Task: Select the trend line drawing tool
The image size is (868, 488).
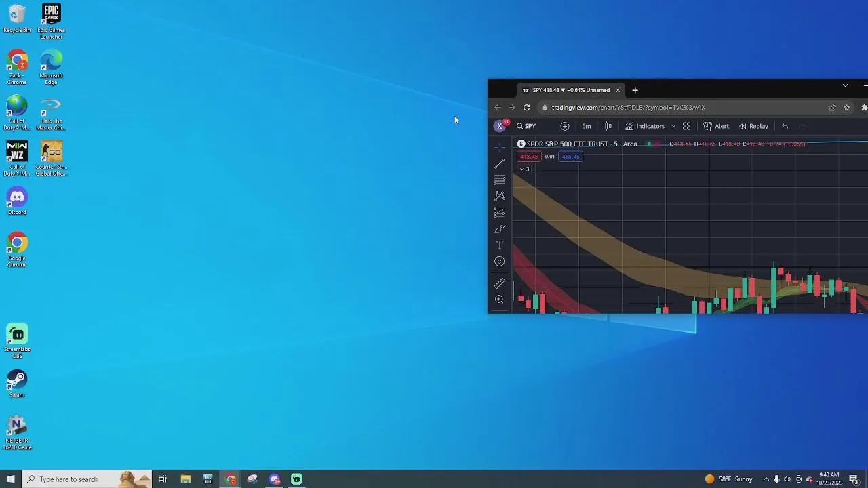Action: pos(500,164)
